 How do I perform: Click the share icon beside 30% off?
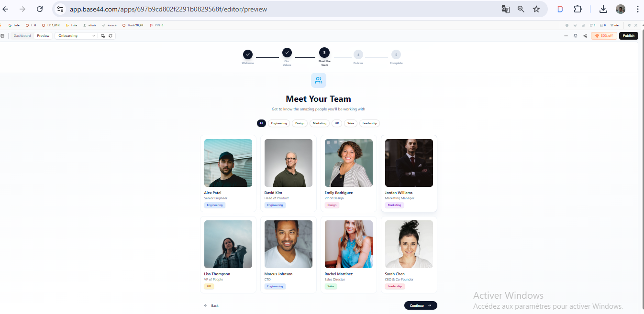click(585, 36)
